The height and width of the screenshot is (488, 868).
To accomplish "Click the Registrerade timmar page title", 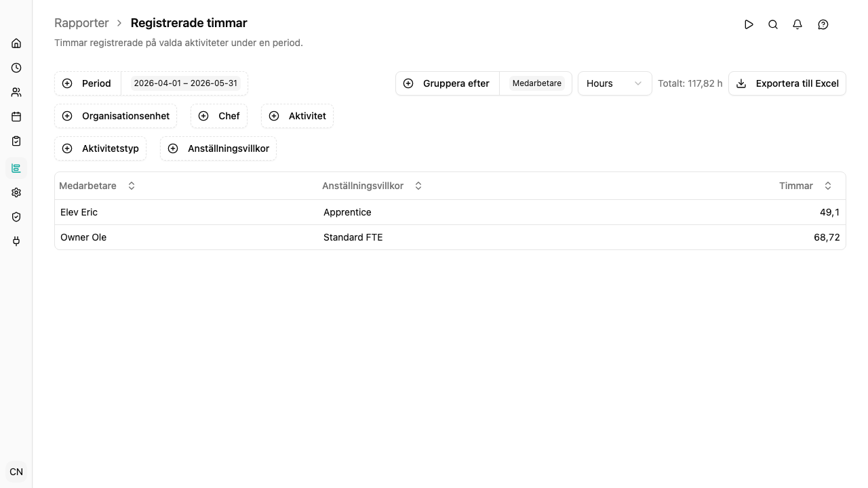I will coord(189,23).
